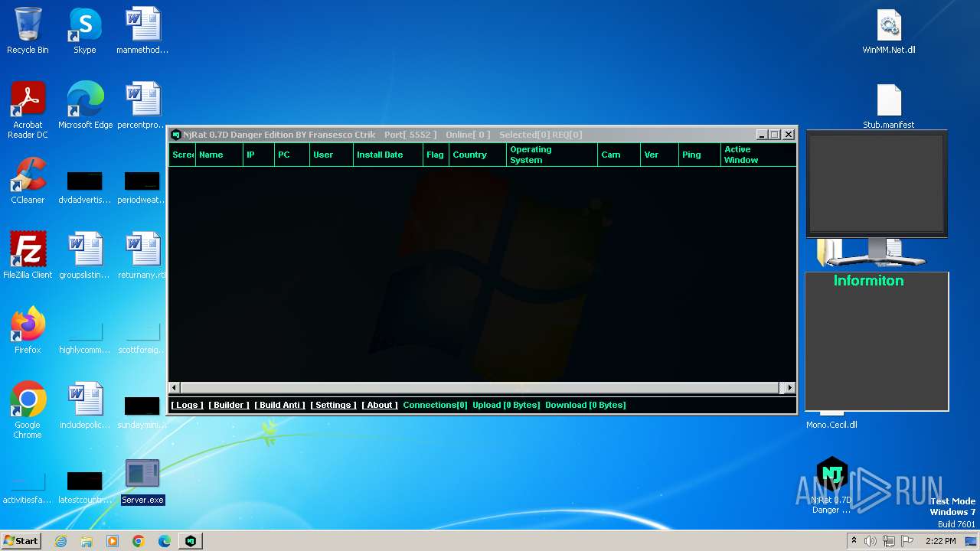Open Edge from the taskbar

[x=165, y=541]
